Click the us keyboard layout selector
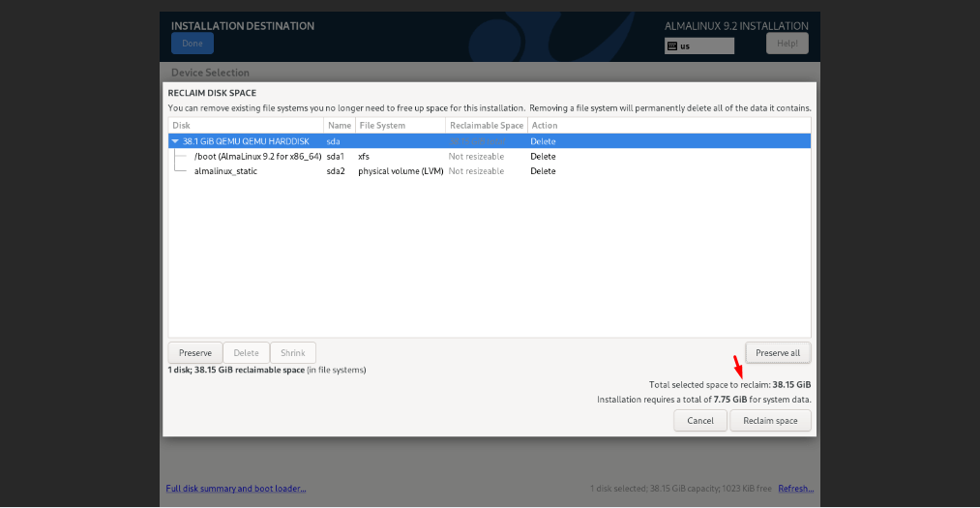 point(699,46)
